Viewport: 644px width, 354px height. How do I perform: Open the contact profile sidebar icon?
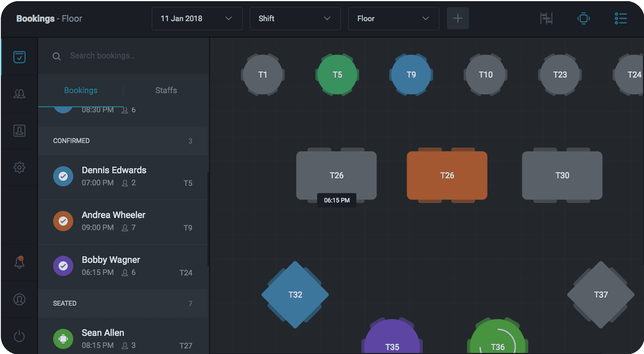point(19,130)
